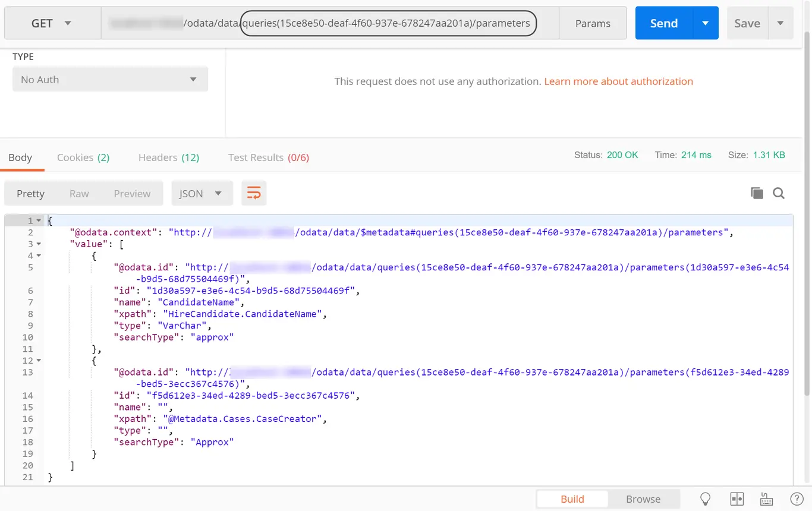Select the Body response tab
This screenshot has width=812, height=511.
coord(20,157)
